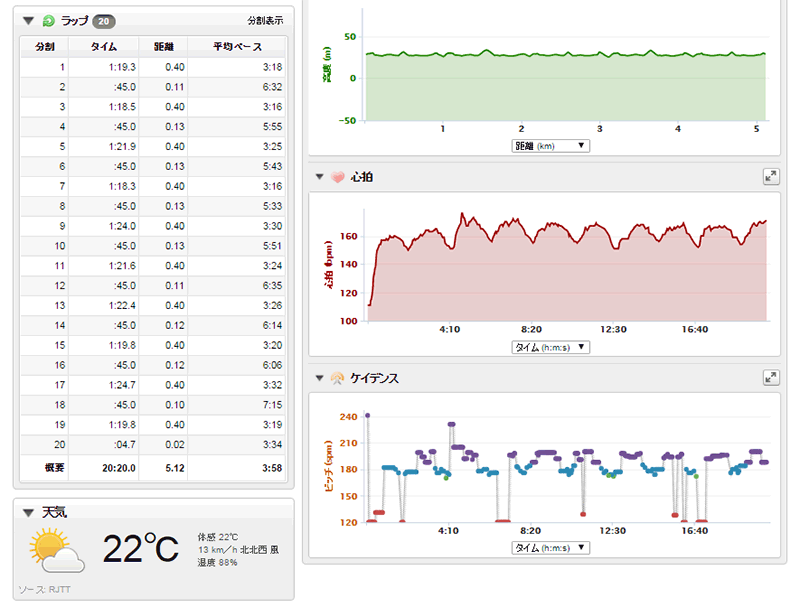The width and height of the screenshot is (800, 607).
Task: Click the green lap icon beside ラップ
Action: coord(48,20)
